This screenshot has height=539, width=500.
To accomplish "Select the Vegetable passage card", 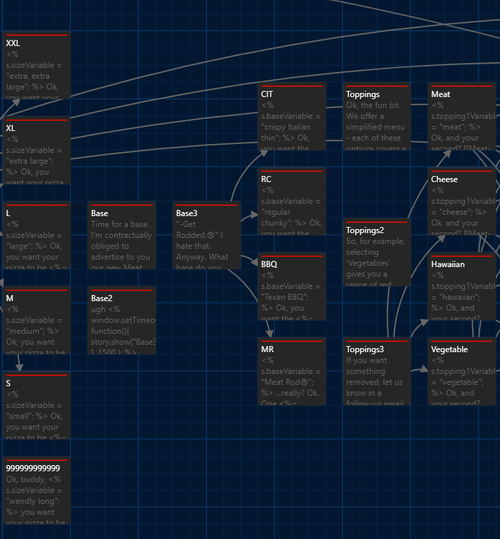I will [x=462, y=371].
